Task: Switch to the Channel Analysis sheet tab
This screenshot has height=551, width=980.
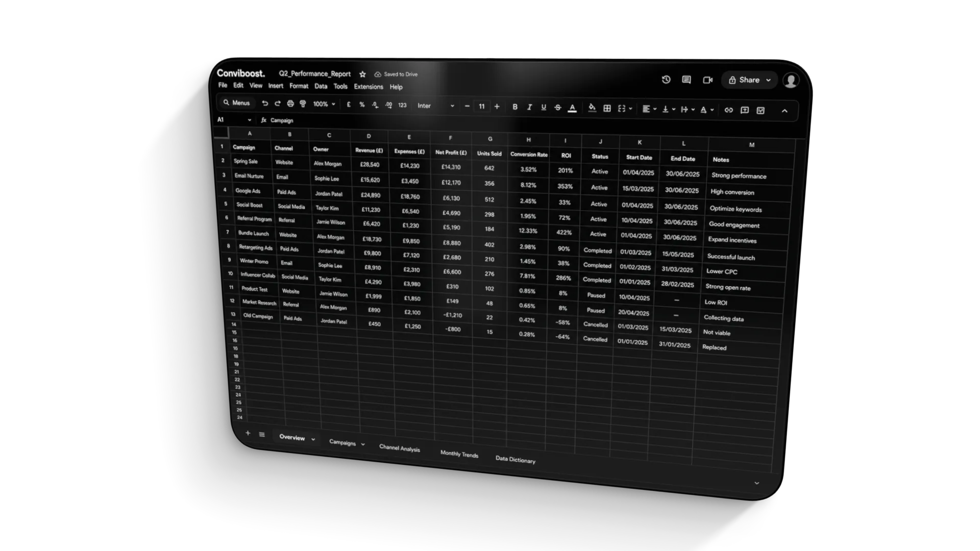Action: (399, 448)
